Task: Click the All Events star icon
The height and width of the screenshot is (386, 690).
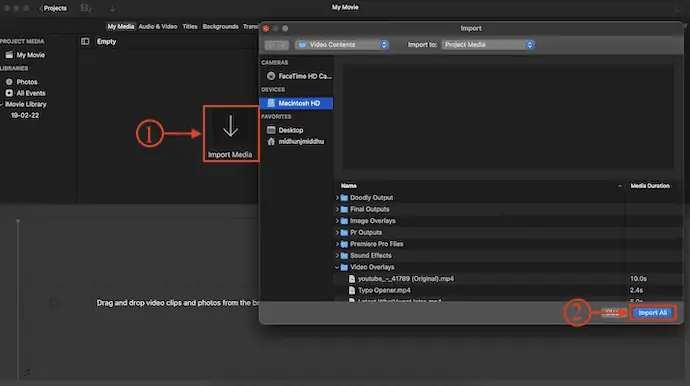Action: point(9,93)
